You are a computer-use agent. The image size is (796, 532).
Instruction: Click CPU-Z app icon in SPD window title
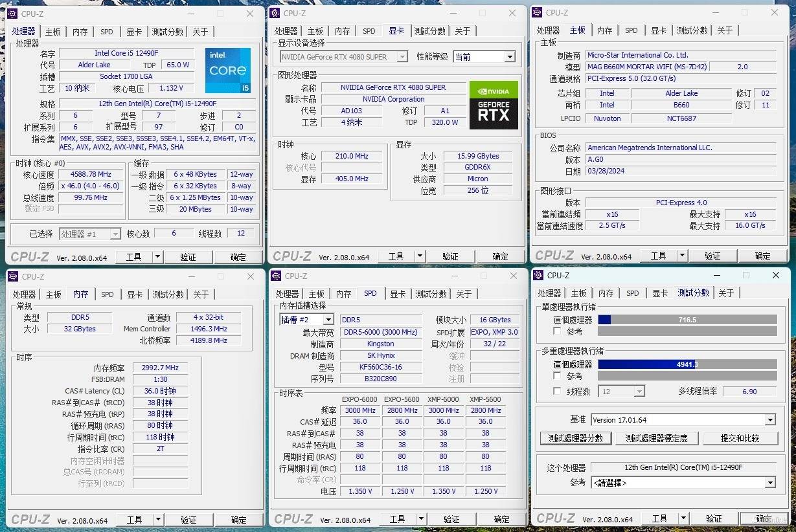tap(276, 276)
